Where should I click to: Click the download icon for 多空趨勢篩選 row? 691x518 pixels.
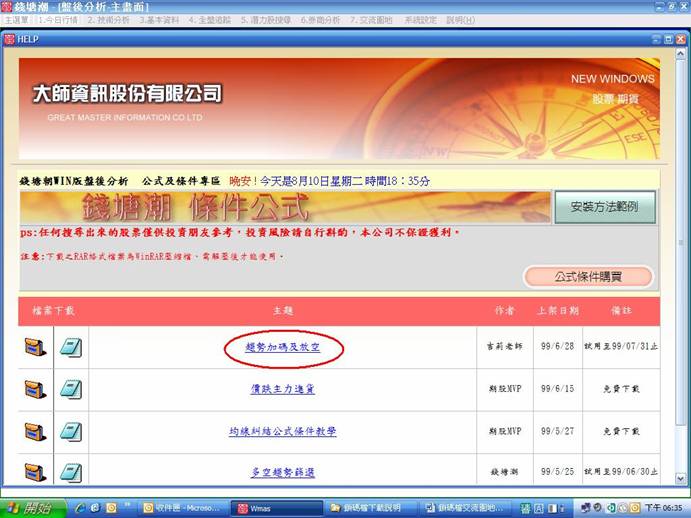coord(35,472)
